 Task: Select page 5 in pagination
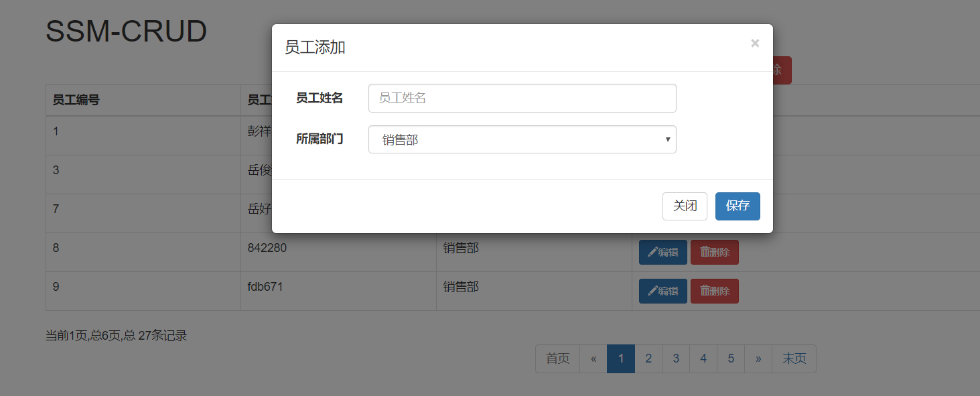731,359
